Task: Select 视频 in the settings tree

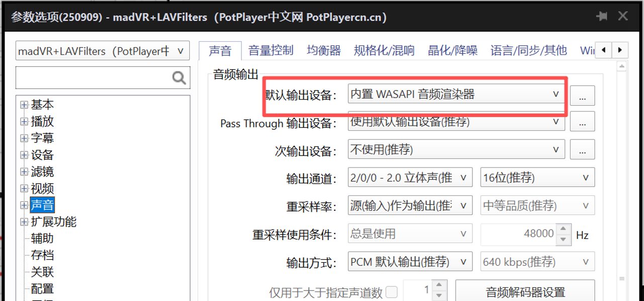Action: click(x=42, y=188)
